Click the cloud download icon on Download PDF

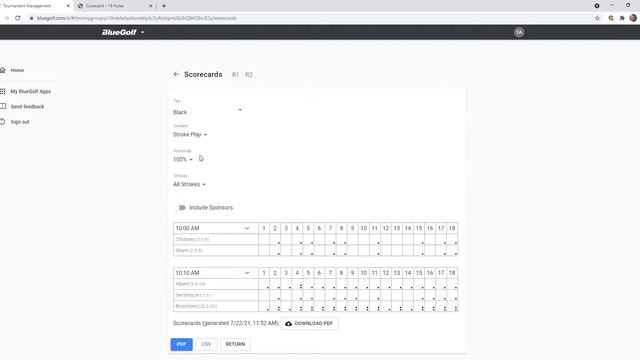(x=289, y=323)
